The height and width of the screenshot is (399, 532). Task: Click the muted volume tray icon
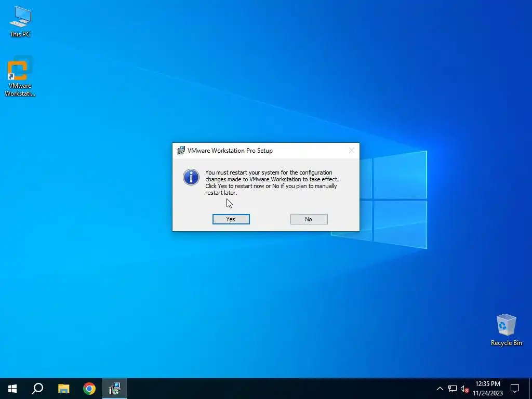point(464,389)
